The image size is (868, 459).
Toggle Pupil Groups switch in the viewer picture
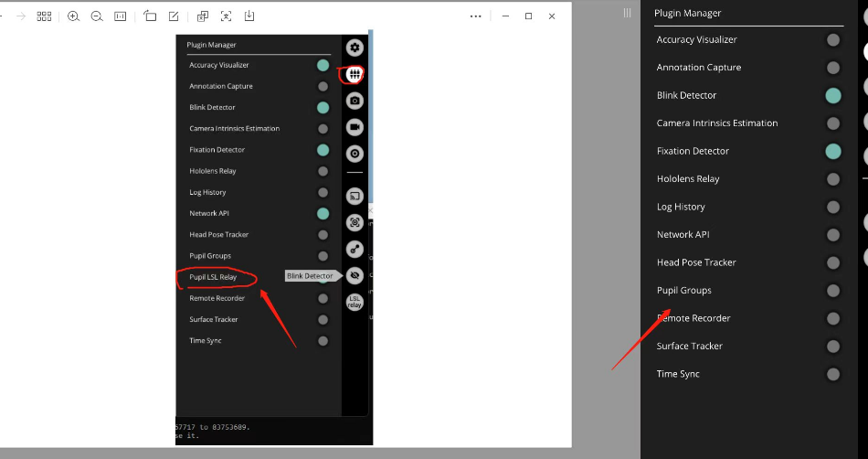click(x=323, y=256)
